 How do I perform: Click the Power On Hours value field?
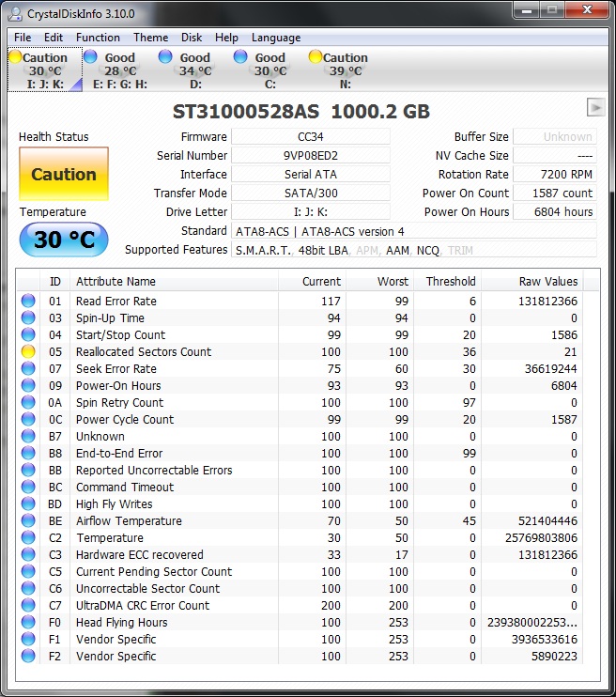555,211
